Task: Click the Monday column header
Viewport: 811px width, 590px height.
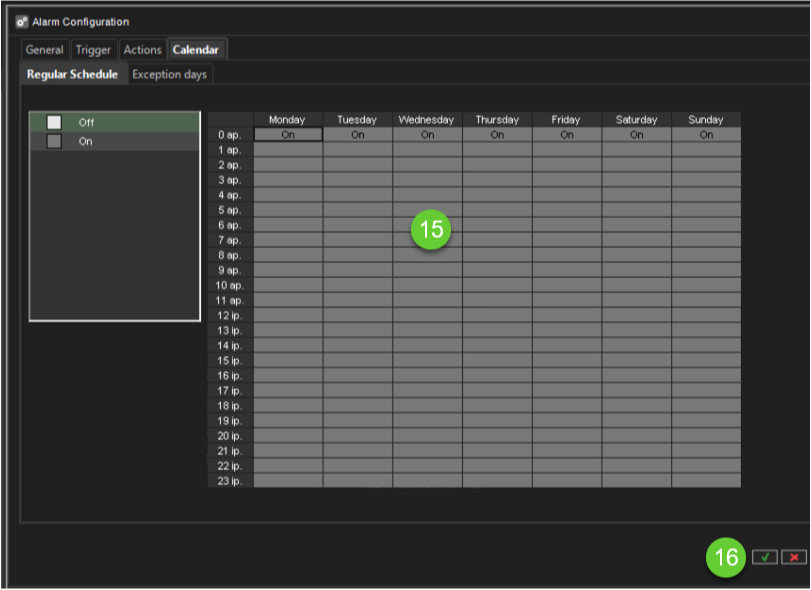Action: pos(287,120)
